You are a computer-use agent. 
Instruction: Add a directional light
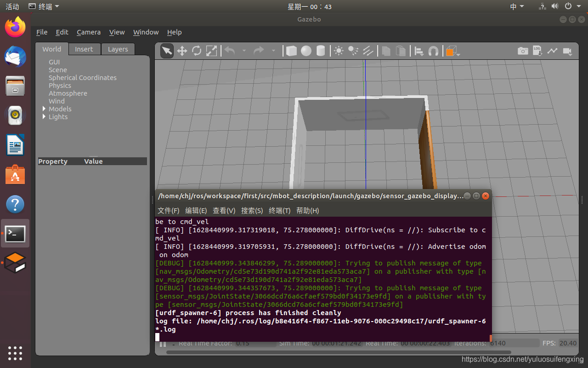tap(368, 51)
